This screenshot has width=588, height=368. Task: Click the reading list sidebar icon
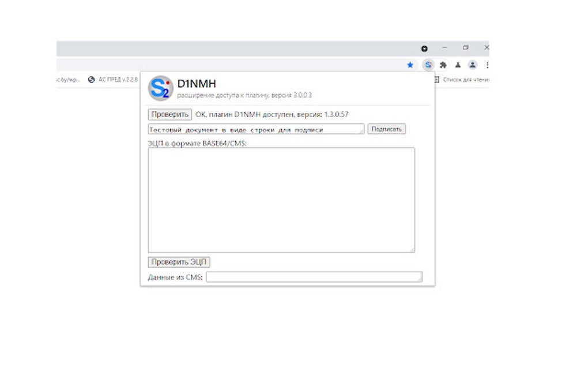pyautogui.click(x=438, y=80)
